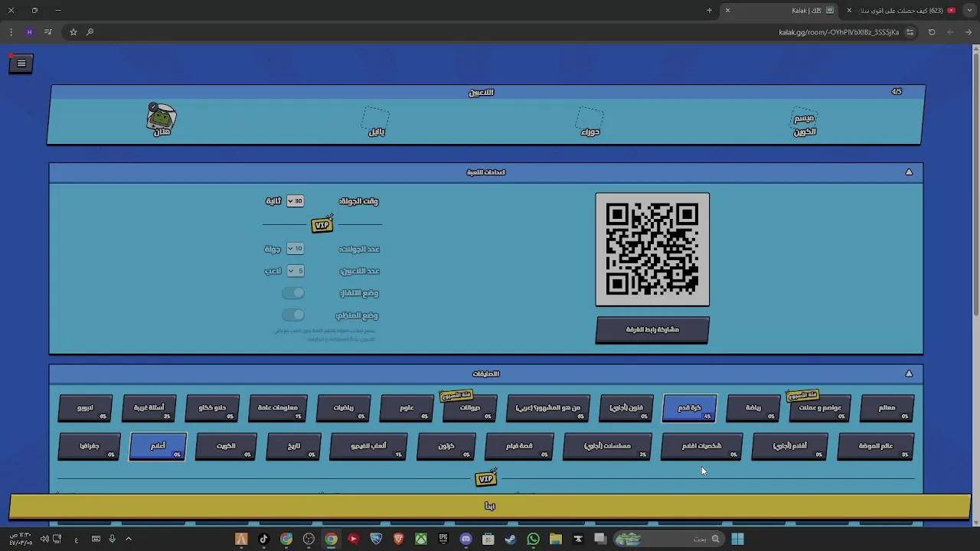This screenshot has height=551, width=980.
Task: Choose the معالم category button
Action: pos(887,408)
